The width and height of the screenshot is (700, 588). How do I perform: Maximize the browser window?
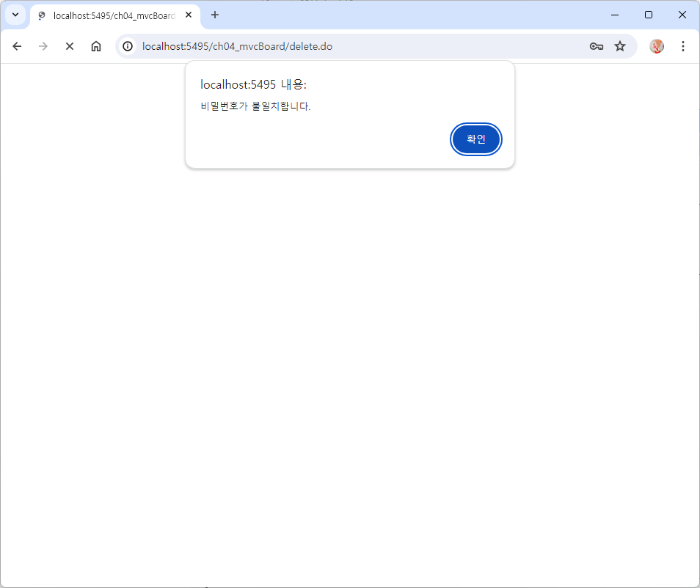(x=649, y=15)
